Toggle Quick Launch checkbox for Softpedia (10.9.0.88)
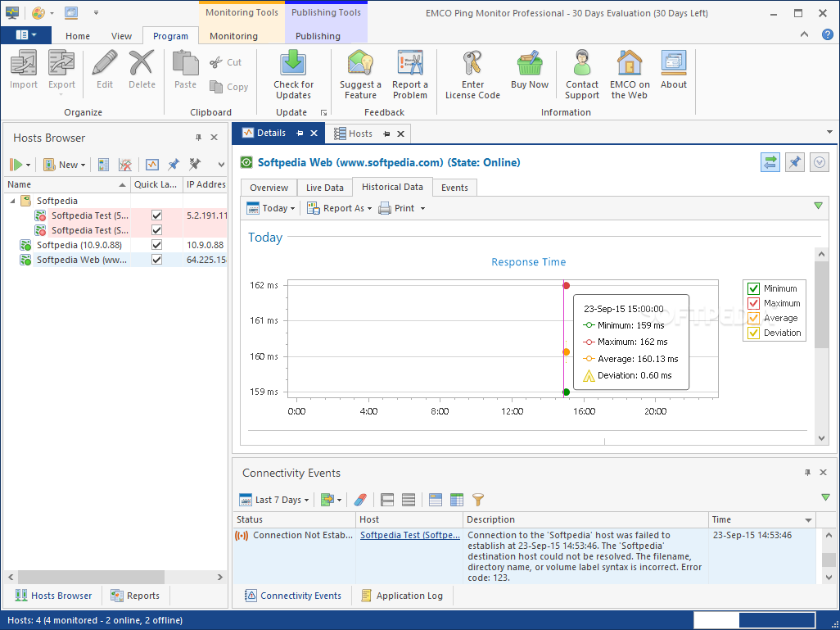Viewport: 840px width, 630px height. pyautogui.click(x=156, y=244)
